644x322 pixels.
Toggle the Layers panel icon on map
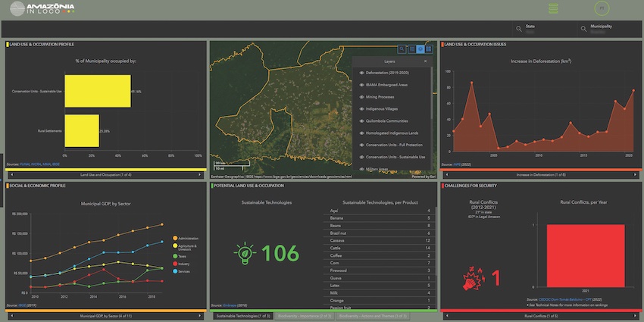click(420, 48)
